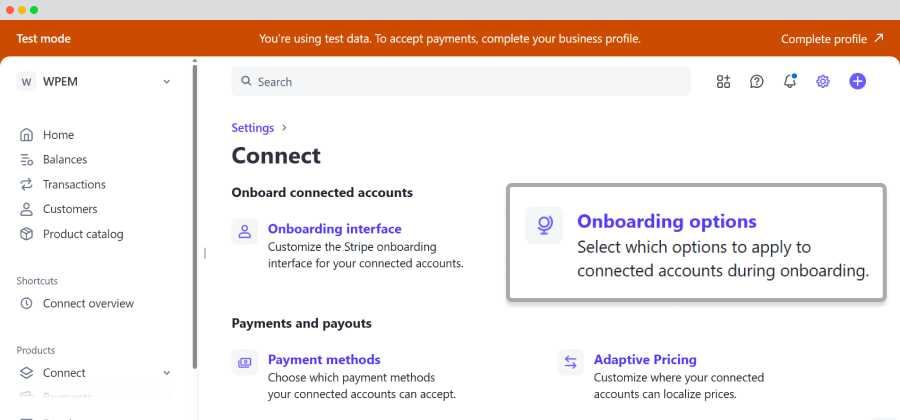This screenshot has height=420, width=900.
Task: Open the notifications bell icon
Action: (x=790, y=81)
